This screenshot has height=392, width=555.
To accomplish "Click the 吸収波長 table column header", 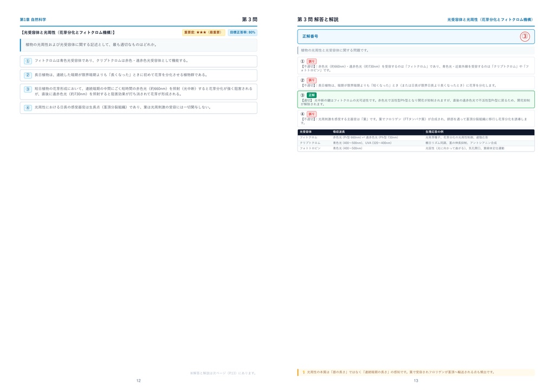I will (x=339, y=132).
